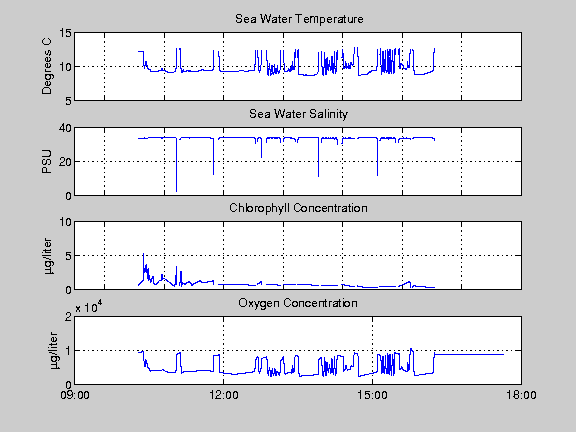Screen dimensions: 576x432
Task: Click the x 10^4 exponent label
Action: pyautogui.click(x=89, y=307)
